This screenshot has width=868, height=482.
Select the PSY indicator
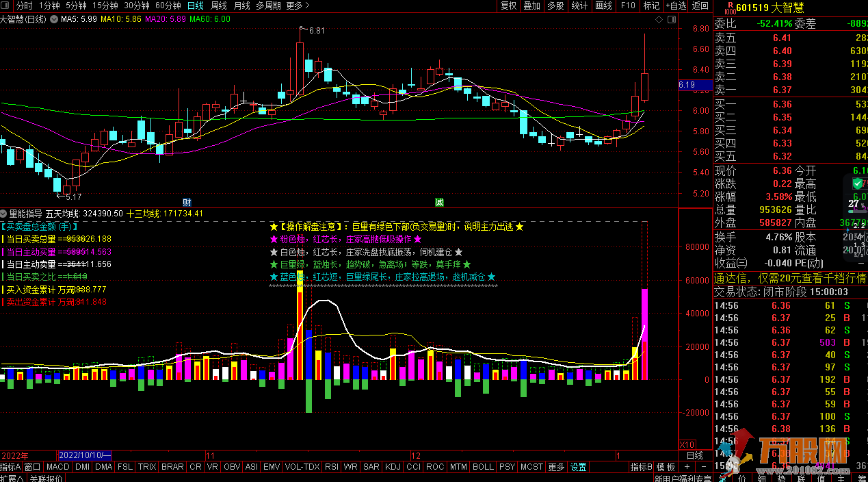pos(507,467)
